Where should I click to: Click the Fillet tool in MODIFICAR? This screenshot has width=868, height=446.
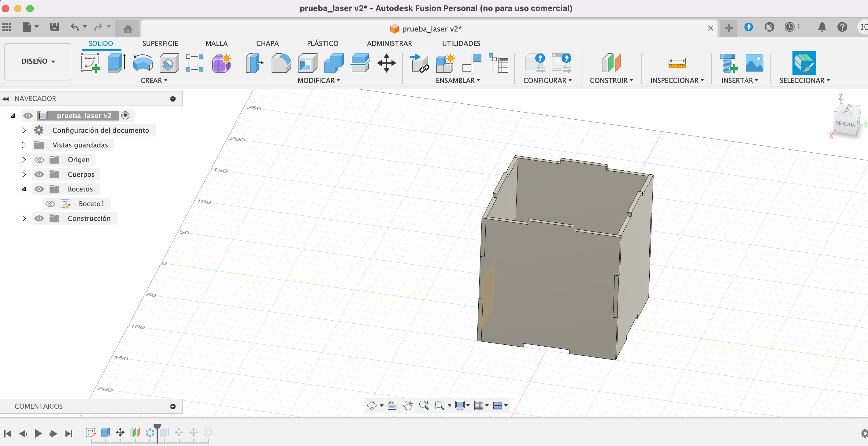click(x=280, y=63)
